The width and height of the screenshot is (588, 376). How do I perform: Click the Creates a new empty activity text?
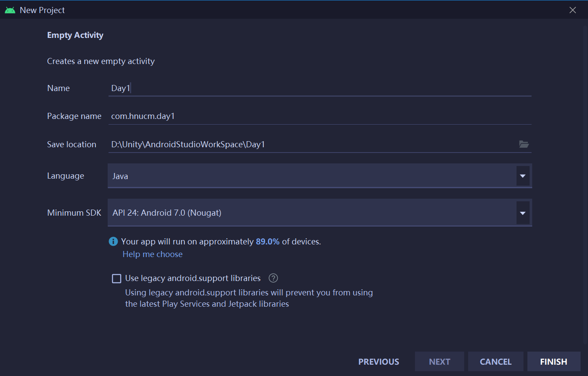pos(101,61)
